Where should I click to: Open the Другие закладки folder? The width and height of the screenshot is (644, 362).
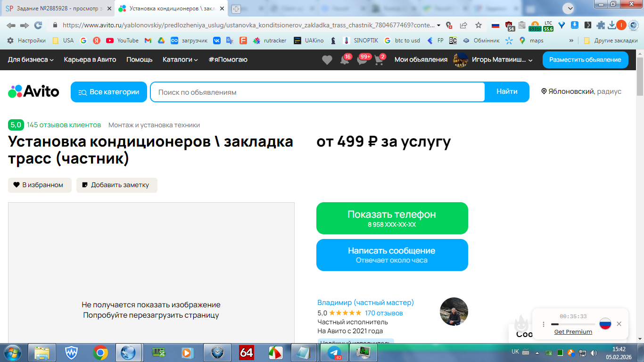point(611,41)
